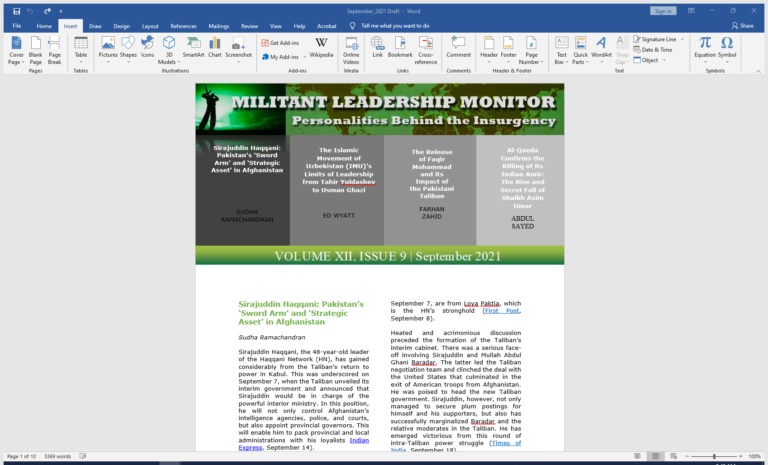Open the Symbol menu
This screenshot has height=465, width=768.
click(x=727, y=50)
